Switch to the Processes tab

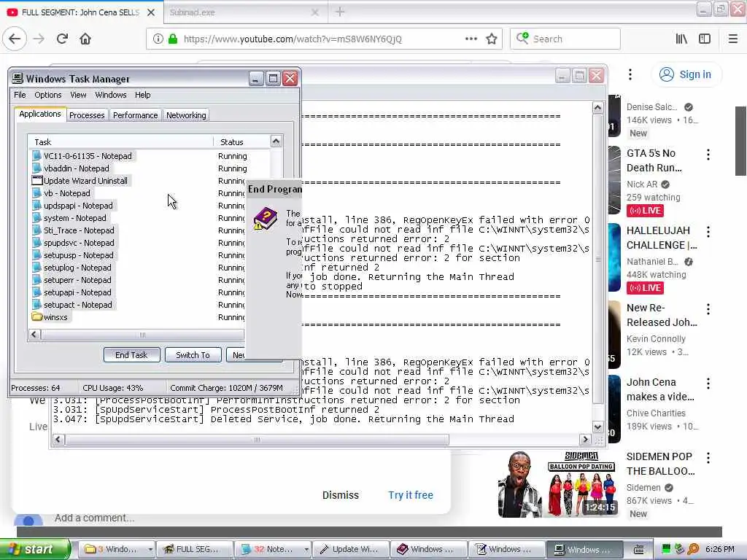(87, 115)
